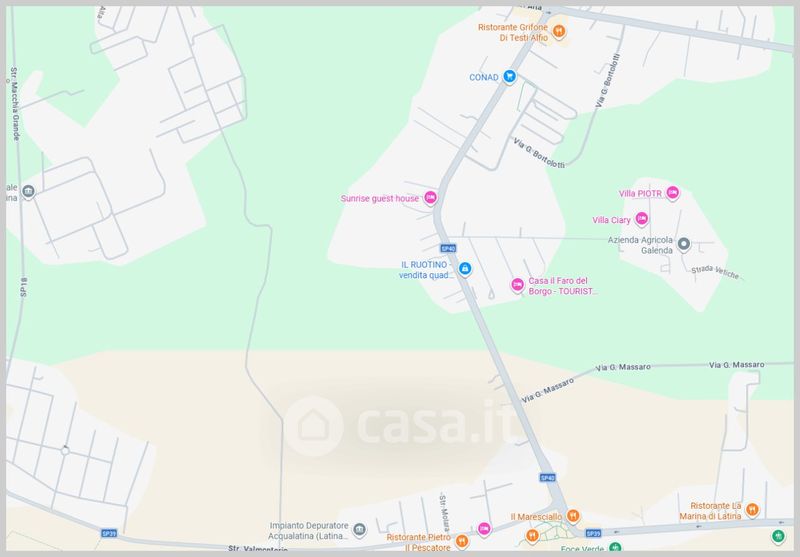
Task: Select Azienda Agricola Galenda gray location pin
Action: click(x=684, y=244)
